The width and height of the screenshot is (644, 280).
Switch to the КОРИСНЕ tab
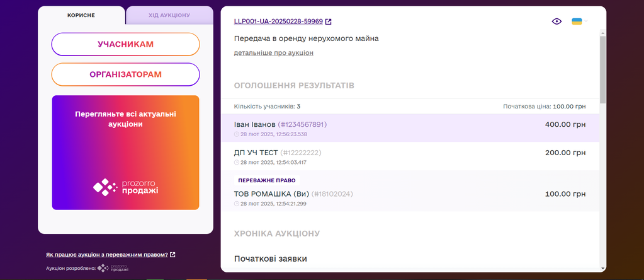coord(81,15)
